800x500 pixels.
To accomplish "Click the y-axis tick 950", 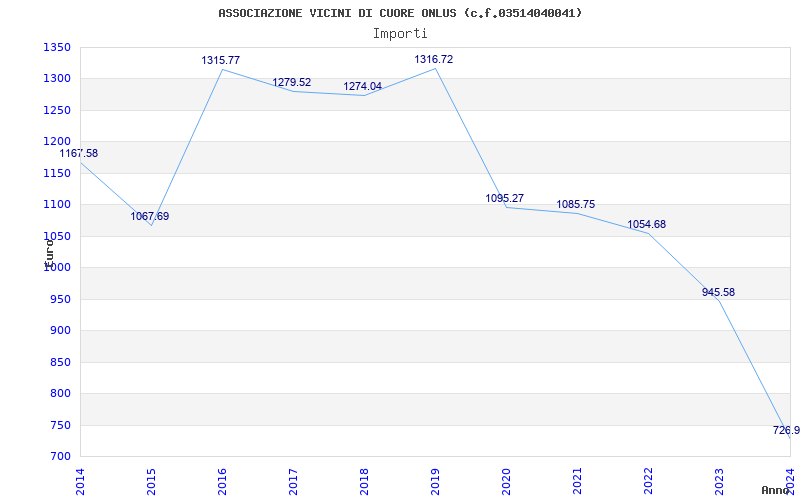I will (60, 299).
